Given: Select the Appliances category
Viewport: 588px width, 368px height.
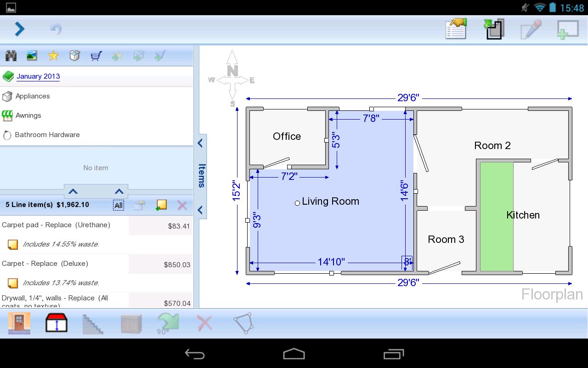Looking at the screenshot, I should tap(33, 96).
